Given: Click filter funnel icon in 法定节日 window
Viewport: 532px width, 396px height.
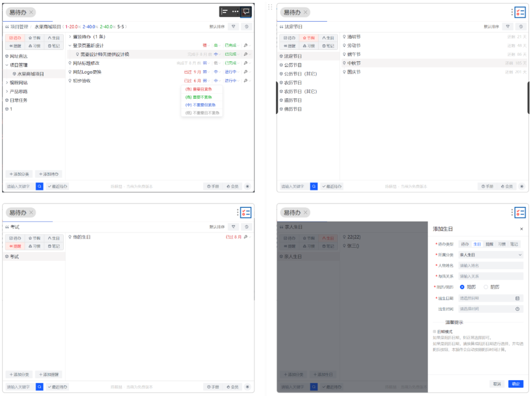Looking at the screenshot, I should point(507,27).
